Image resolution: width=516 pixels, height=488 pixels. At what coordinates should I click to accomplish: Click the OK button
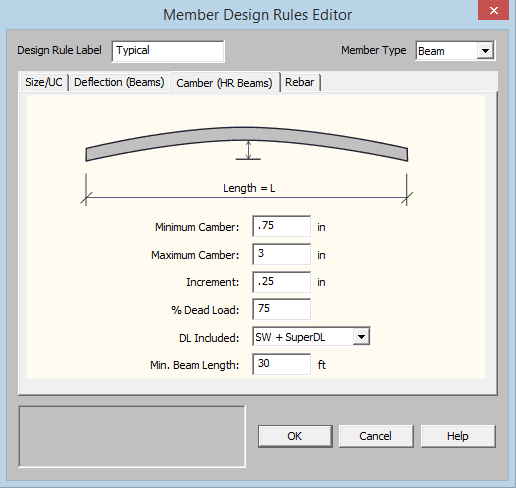coord(295,436)
